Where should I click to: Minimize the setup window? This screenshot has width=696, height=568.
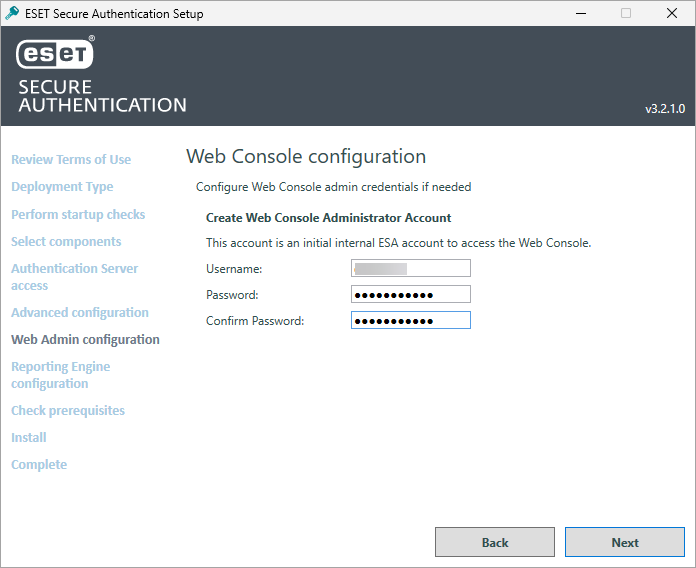pos(581,13)
